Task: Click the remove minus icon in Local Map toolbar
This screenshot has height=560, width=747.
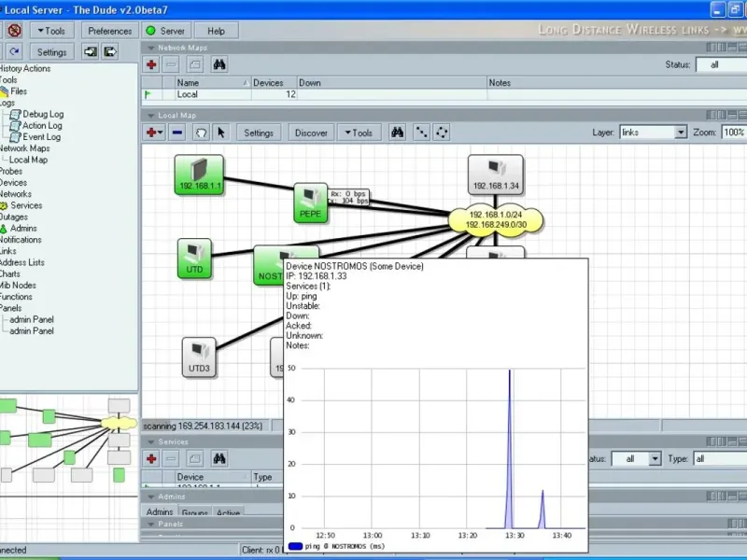Action: coord(177,133)
